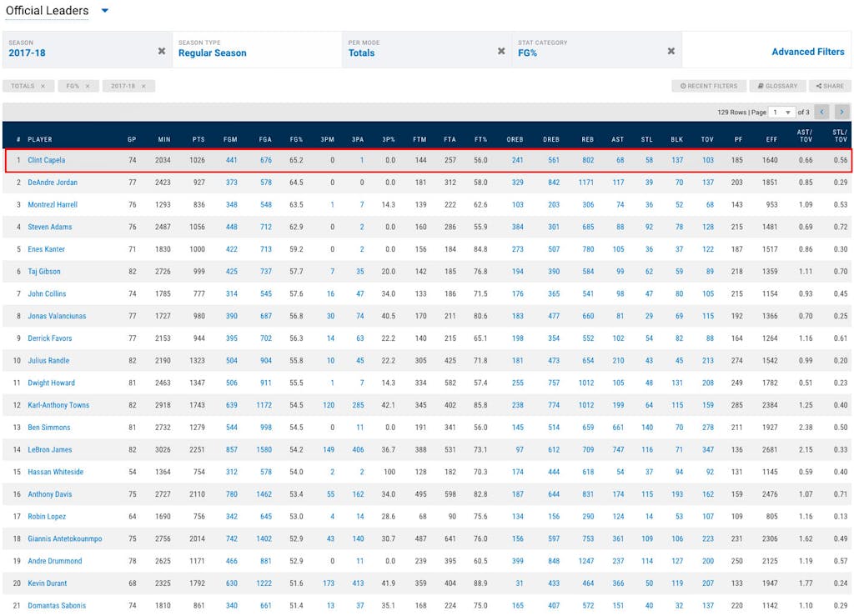The width and height of the screenshot is (854, 616).
Task: Go to the next page arrow
Action: coord(842,112)
